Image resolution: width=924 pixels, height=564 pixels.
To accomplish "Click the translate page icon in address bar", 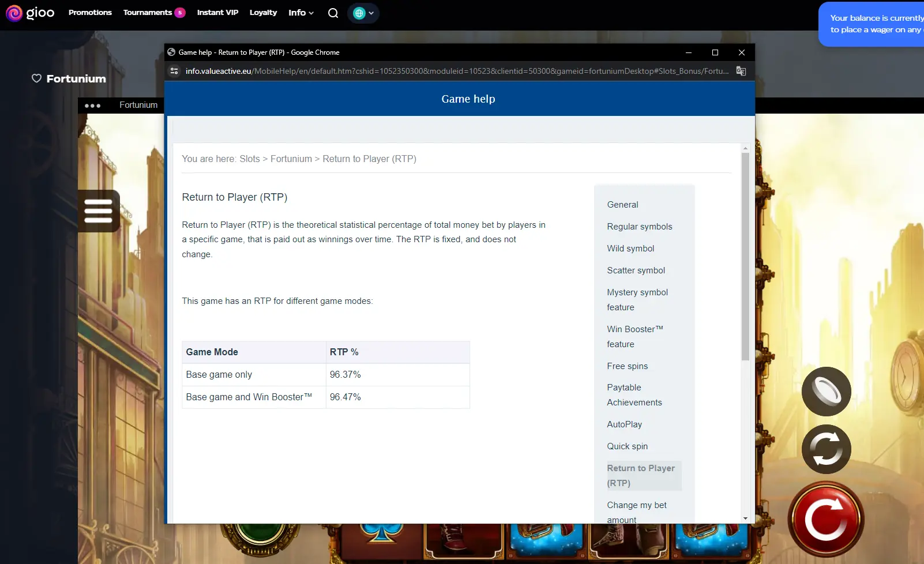I will [741, 71].
